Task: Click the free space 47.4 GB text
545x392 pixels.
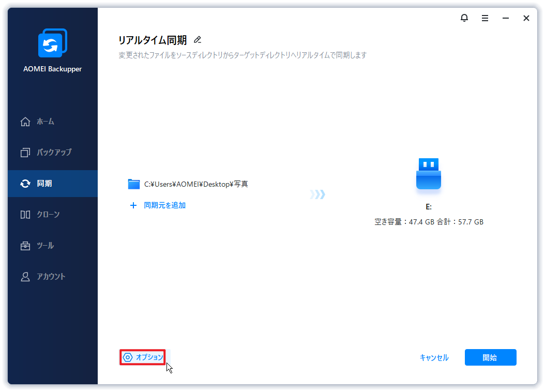Action: 404,222
